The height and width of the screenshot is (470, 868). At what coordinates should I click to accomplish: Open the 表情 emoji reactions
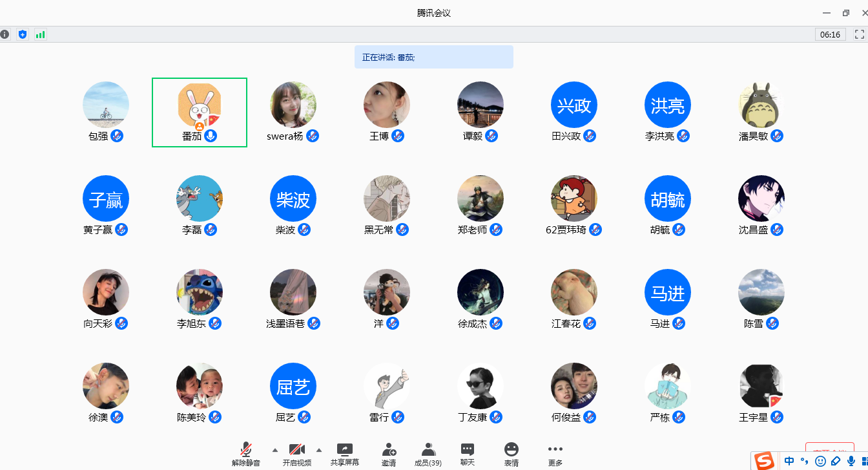512,454
